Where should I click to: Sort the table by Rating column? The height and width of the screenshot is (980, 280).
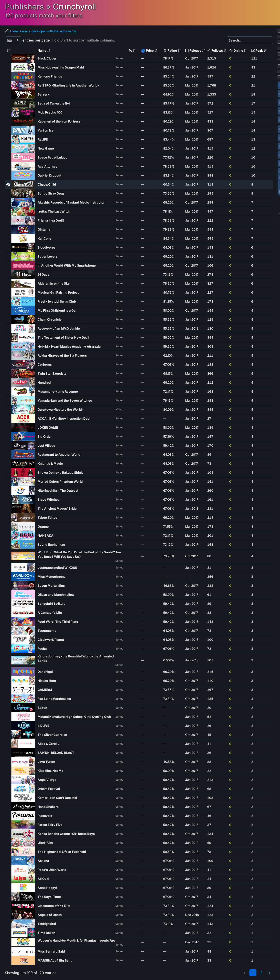[x=172, y=50]
